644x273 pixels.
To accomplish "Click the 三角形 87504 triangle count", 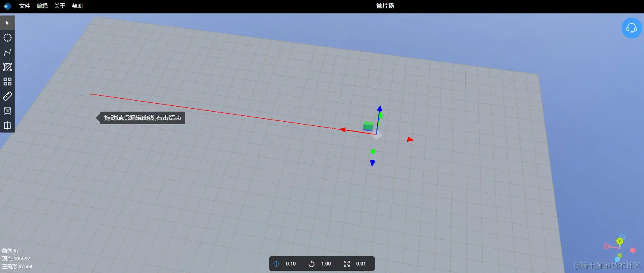I will [x=17, y=266].
